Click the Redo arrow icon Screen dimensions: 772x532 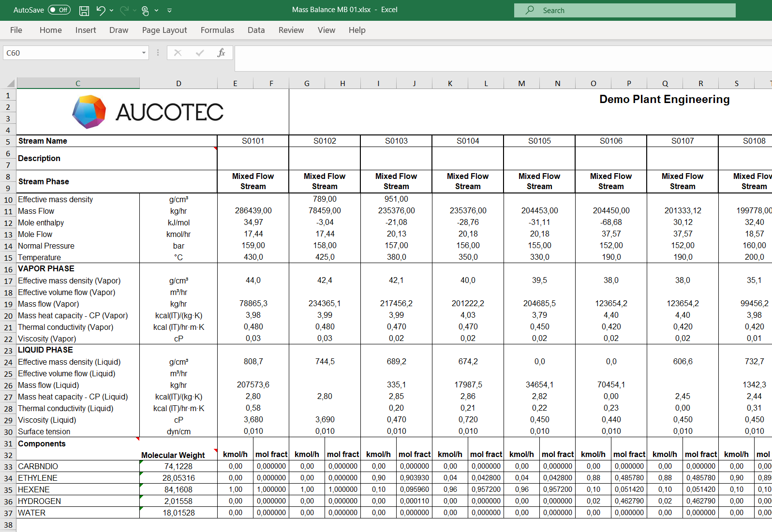pyautogui.click(x=124, y=10)
